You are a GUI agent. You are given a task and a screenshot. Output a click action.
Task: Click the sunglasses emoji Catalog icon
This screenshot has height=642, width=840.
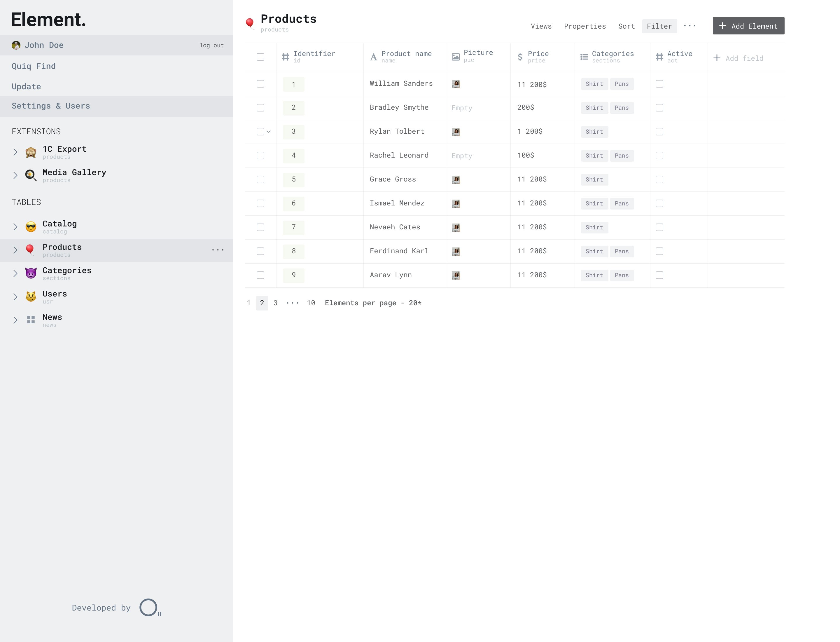tap(31, 227)
